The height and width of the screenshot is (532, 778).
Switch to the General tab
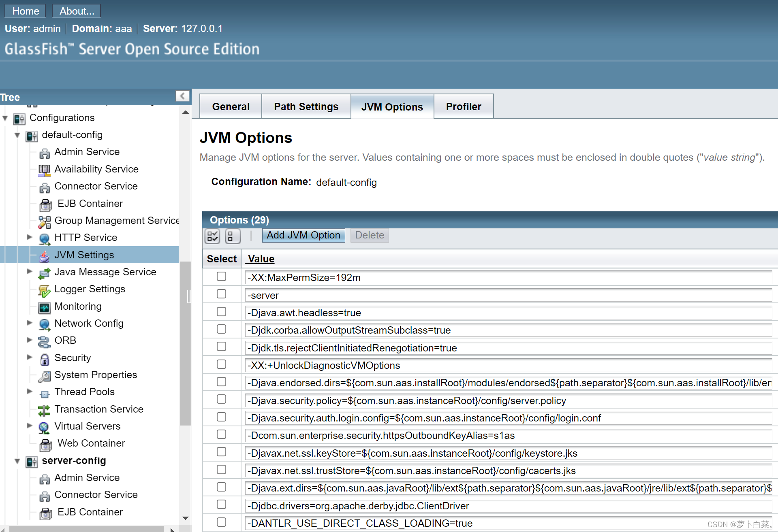pos(231,107)
